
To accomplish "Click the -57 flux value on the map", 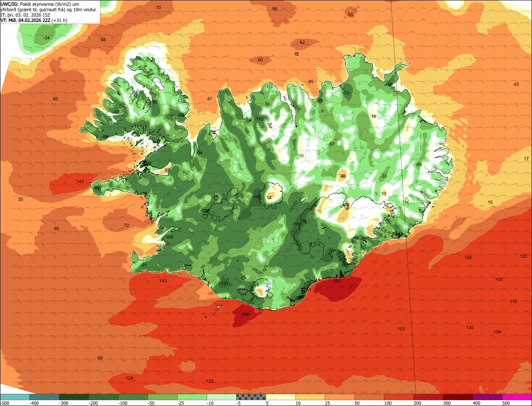I will point(331,144).
